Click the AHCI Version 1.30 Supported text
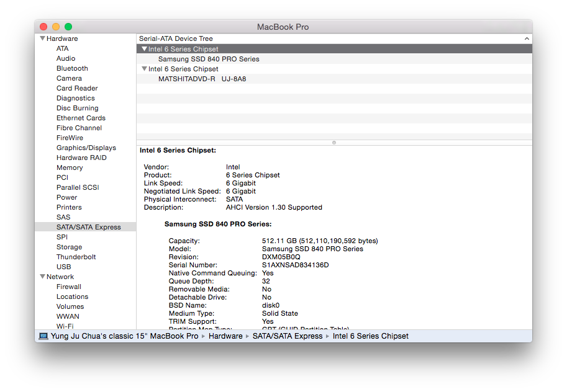 274,208
